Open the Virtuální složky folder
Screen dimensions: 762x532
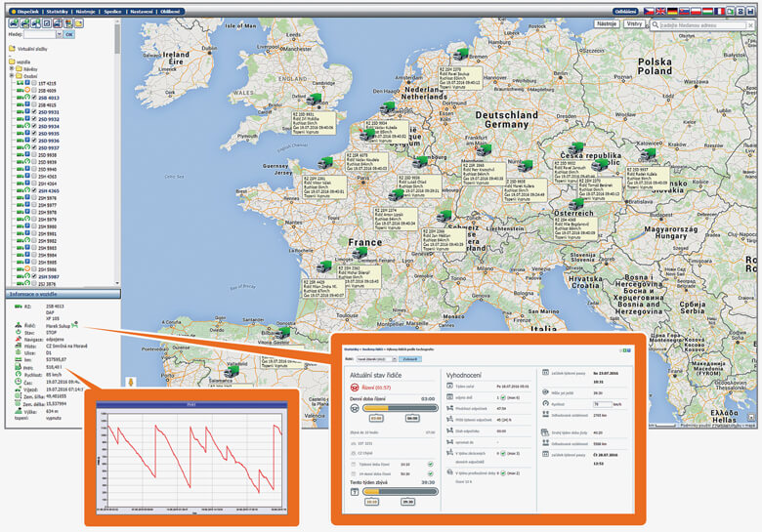pyautogui.click(x=28, y=49)
